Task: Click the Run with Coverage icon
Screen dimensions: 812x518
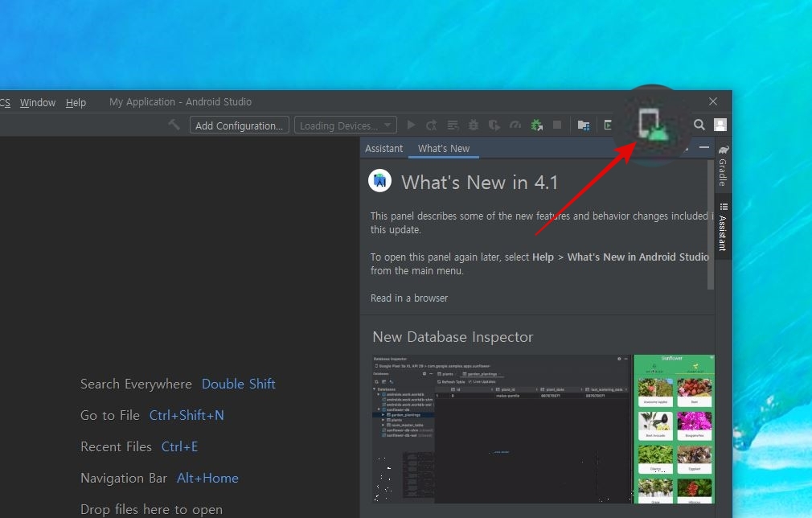Action: point(494,125)
